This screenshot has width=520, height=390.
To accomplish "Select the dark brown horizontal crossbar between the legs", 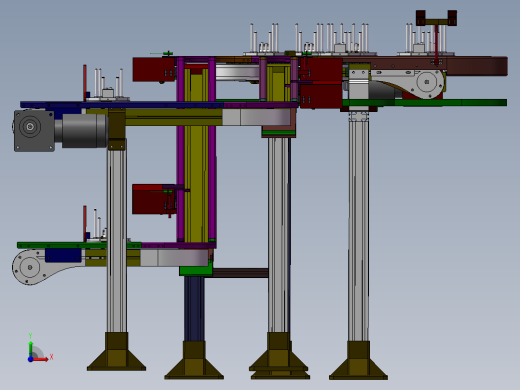I will pyautogui.click(x=241, y=273).
